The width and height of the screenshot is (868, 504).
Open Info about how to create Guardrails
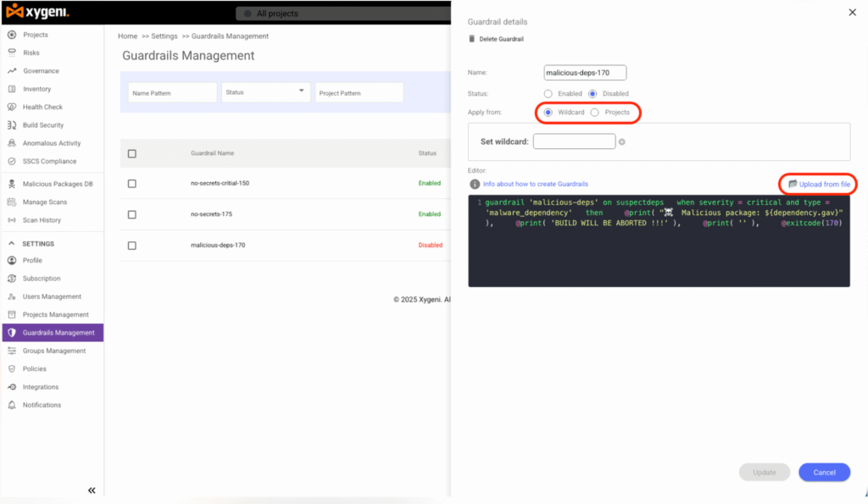[x=536, y=184]
